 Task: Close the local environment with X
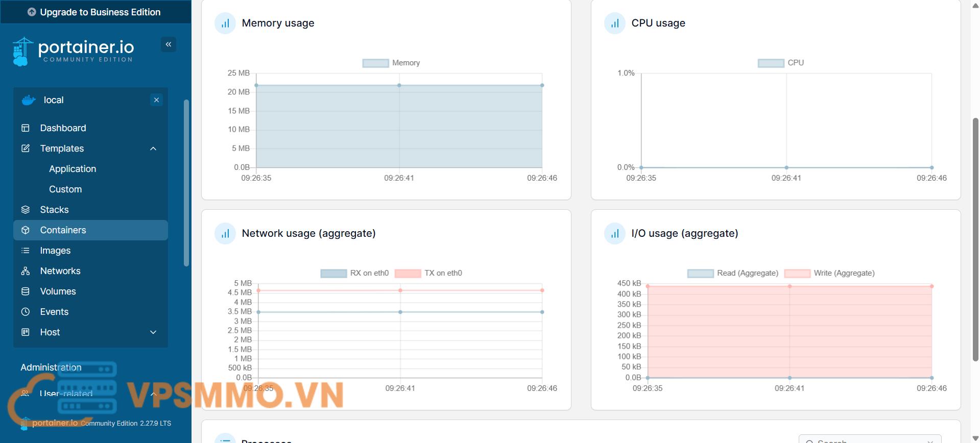[157, 100]
